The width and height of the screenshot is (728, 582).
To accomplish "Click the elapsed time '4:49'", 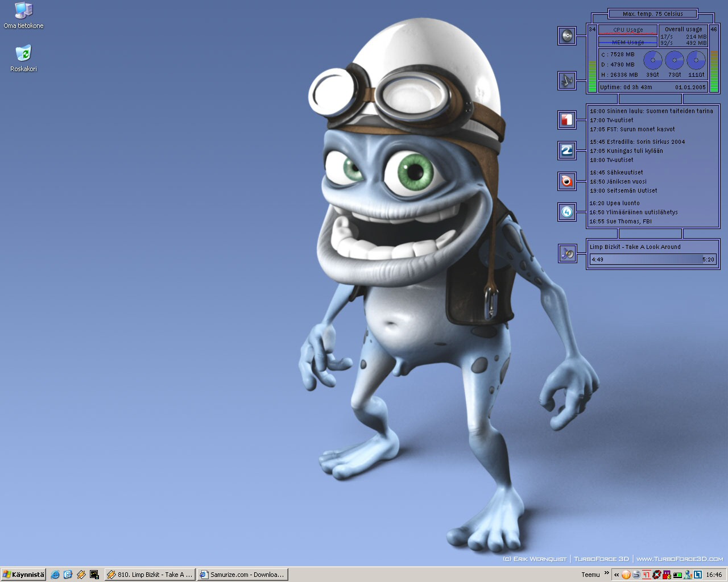I will 597,259.
